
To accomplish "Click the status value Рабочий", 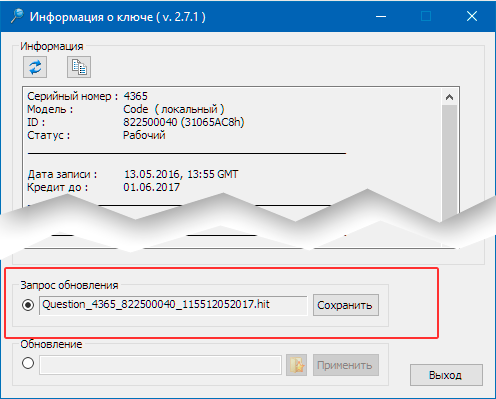I will (144, 135).
